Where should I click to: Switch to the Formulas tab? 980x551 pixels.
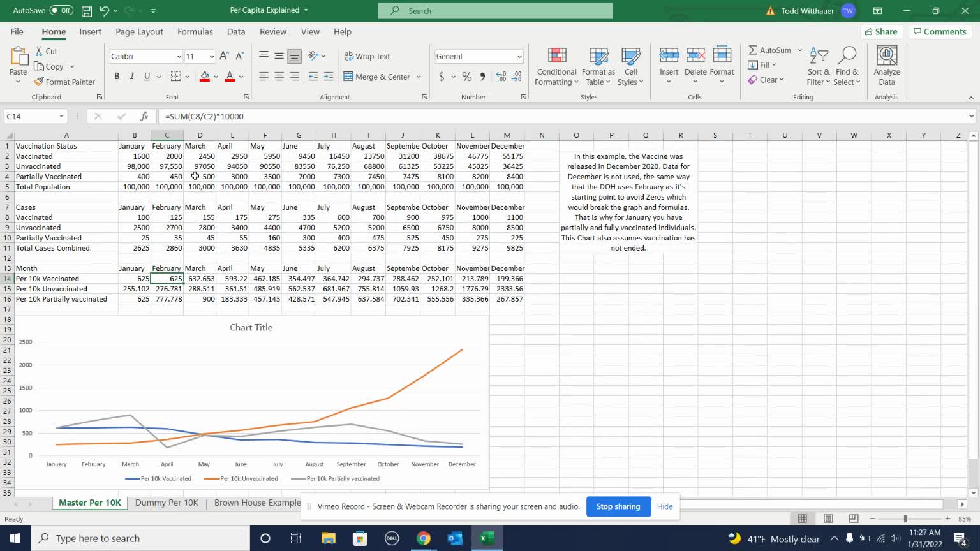(195, 32)
